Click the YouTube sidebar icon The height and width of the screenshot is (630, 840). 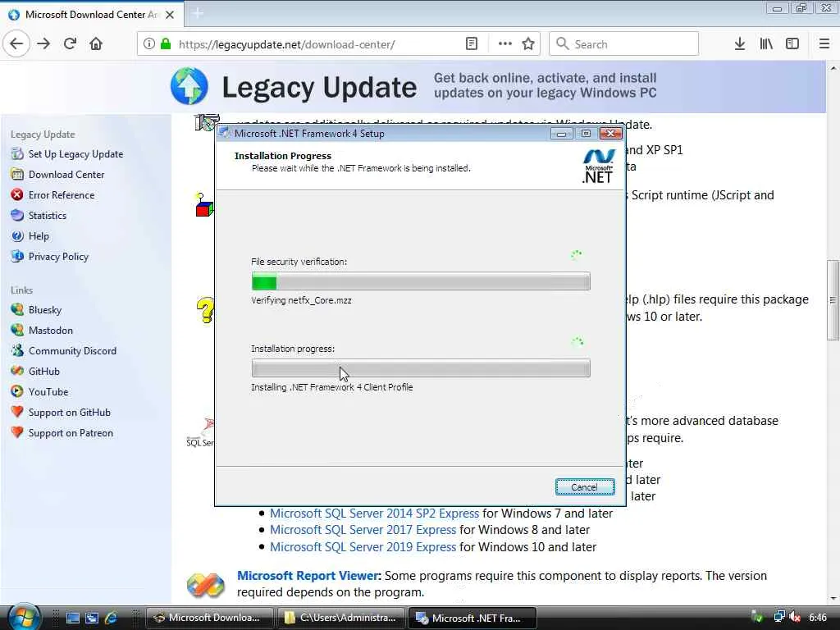point(17,391)
